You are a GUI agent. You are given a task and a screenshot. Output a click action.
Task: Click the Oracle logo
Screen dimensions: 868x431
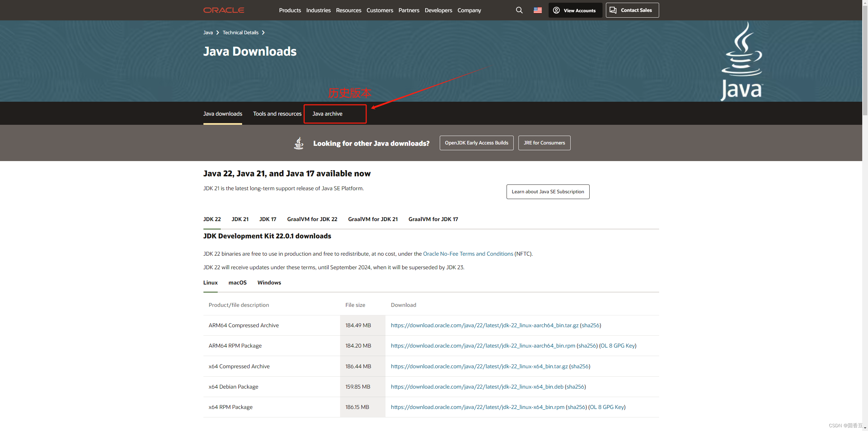(x=223, y=10)
